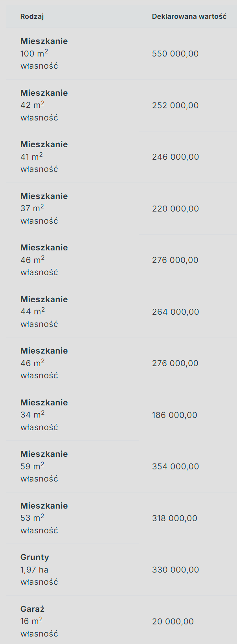Select the 41 m² apartment size
The image size is (237, 644).
31,157
